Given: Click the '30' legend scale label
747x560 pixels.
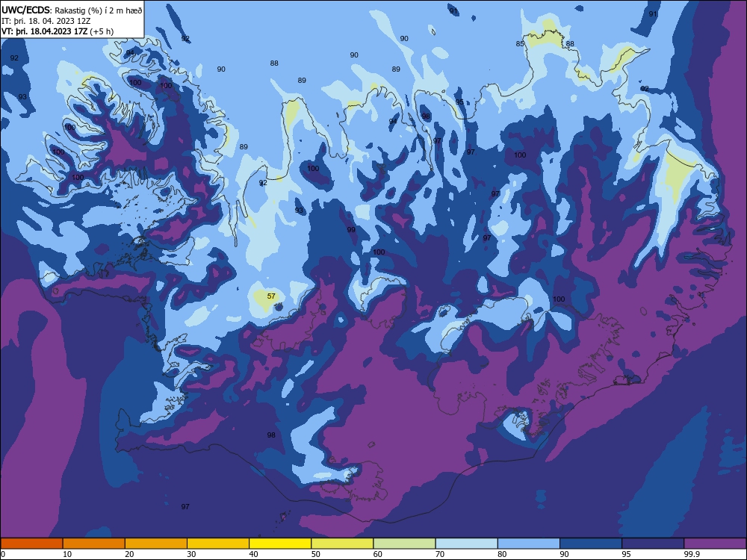Looking at the screenshot, I should coord(191,554).
